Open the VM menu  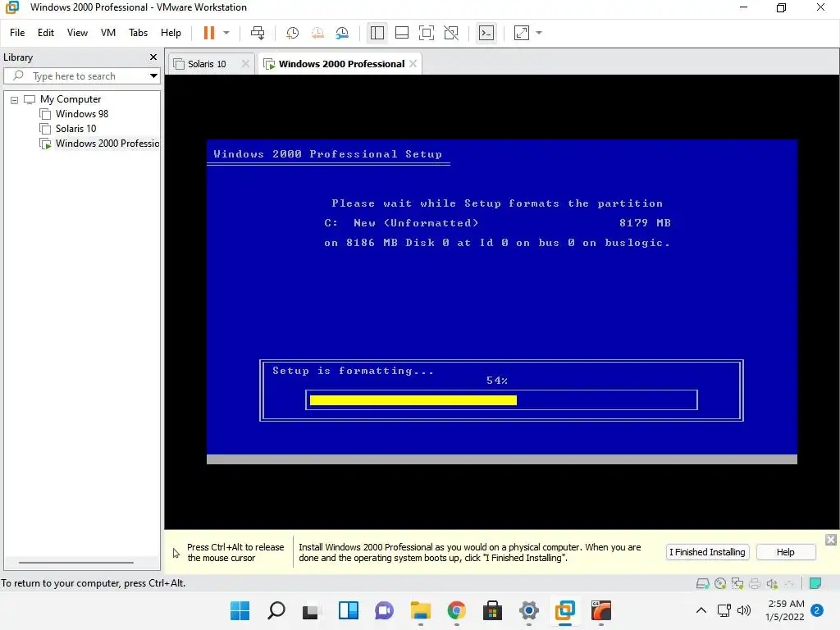[107, 33]
